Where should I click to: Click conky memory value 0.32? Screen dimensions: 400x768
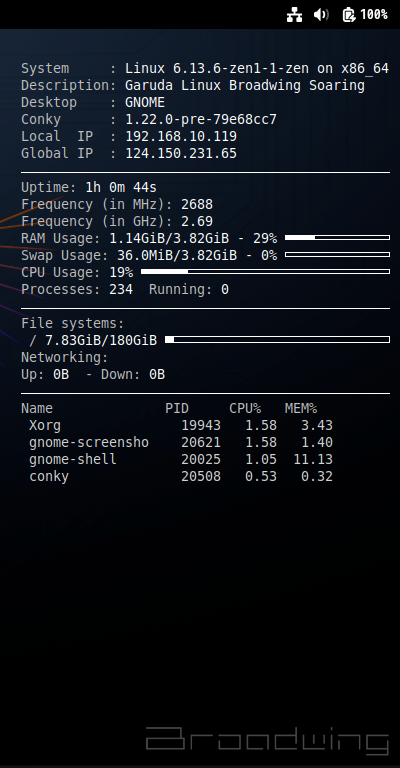tap(317, 477)
